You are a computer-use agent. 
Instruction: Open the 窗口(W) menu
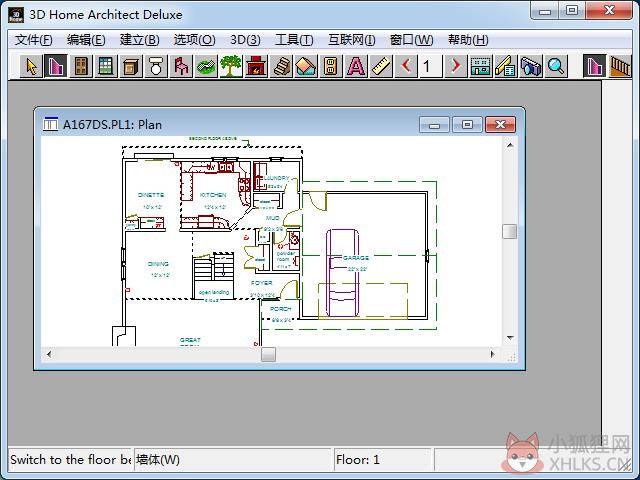click(x=411, y=40)
